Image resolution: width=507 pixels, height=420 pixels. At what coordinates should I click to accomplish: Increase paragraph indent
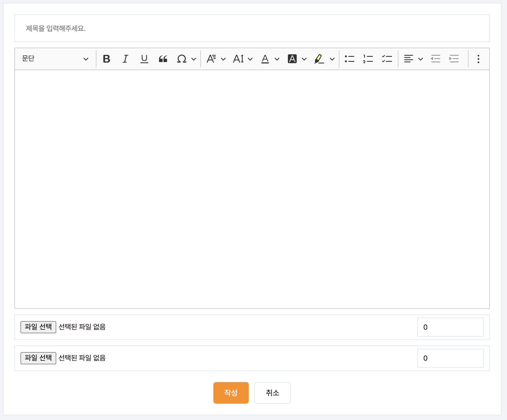pyautogui.click(x=454, y=59)
